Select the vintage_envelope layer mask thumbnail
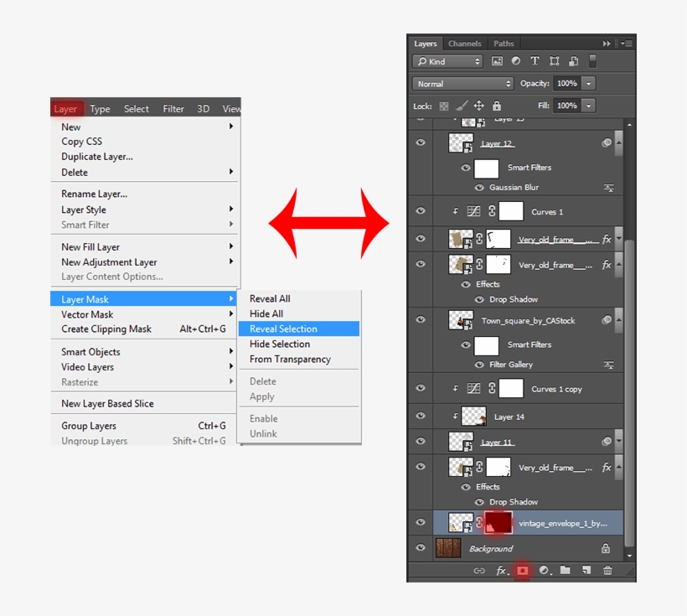The height and width of the screenshot is (616, 687). (498, 522)
